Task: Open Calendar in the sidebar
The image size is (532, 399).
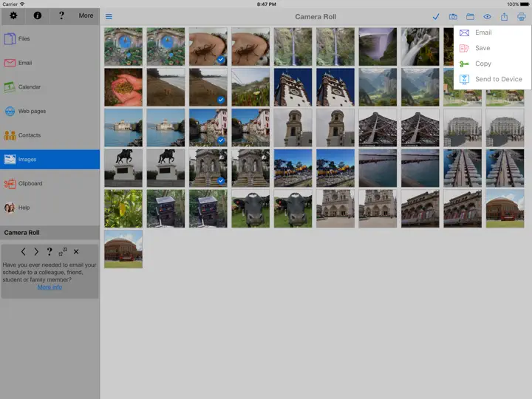Action: point(50,87)
